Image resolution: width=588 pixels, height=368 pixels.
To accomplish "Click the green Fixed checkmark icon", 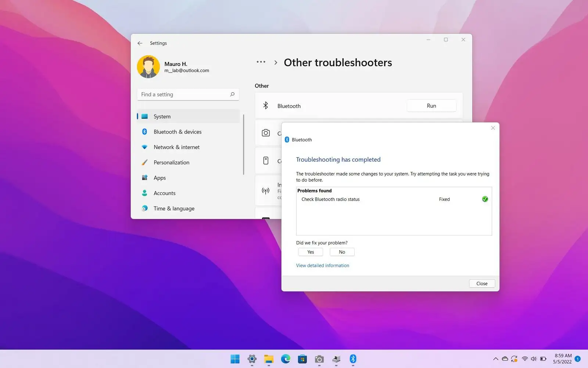I will tap(485, 199).
